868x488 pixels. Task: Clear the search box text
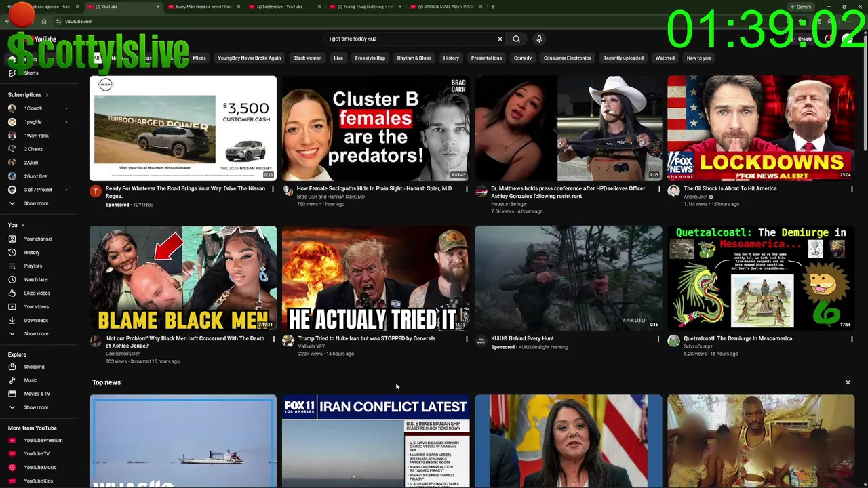click(x=500, y=39)
